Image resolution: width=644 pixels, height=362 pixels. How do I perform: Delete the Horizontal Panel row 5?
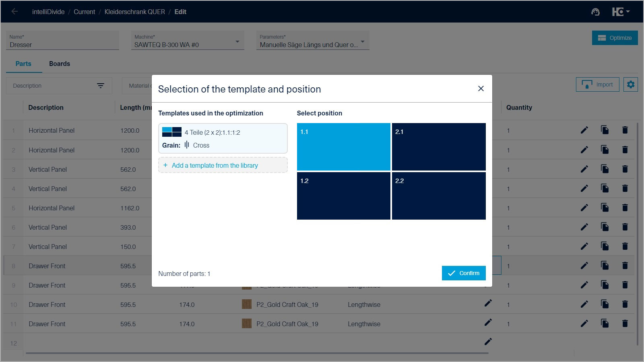pos(625,208)
